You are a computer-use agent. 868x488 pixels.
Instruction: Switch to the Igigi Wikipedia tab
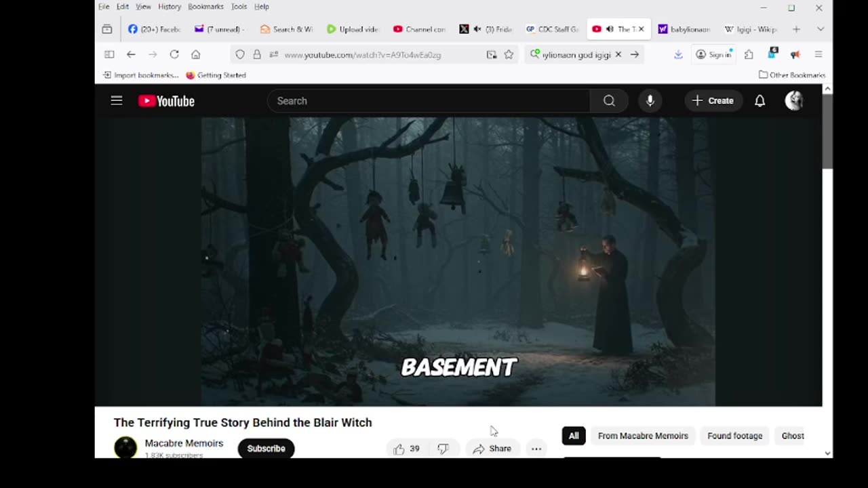tap(751, 29)
